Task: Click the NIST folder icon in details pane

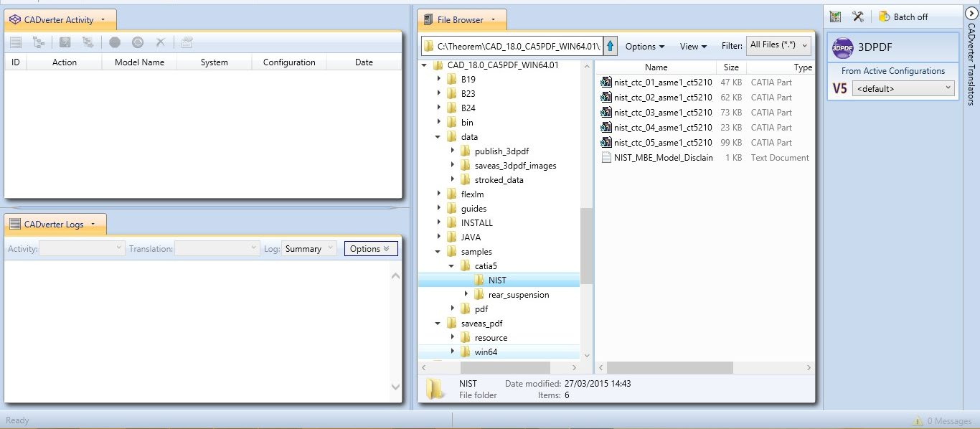Action: (434, 389)
